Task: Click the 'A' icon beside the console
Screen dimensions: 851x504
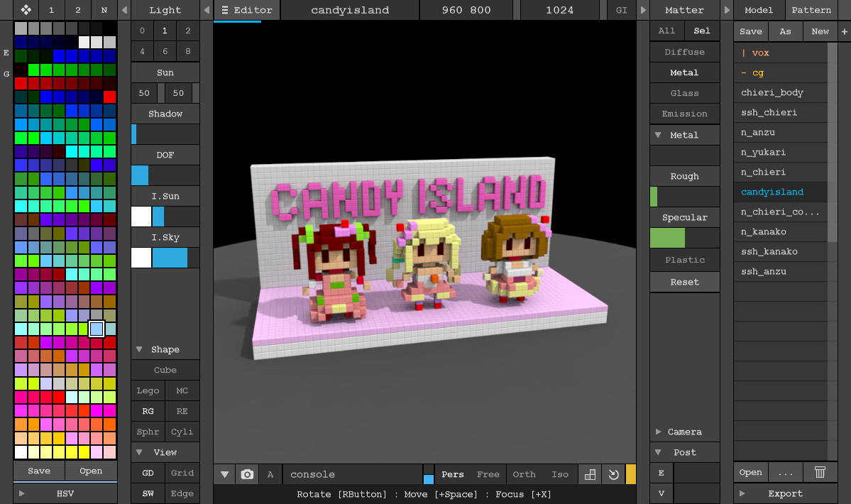Action: 270,474
